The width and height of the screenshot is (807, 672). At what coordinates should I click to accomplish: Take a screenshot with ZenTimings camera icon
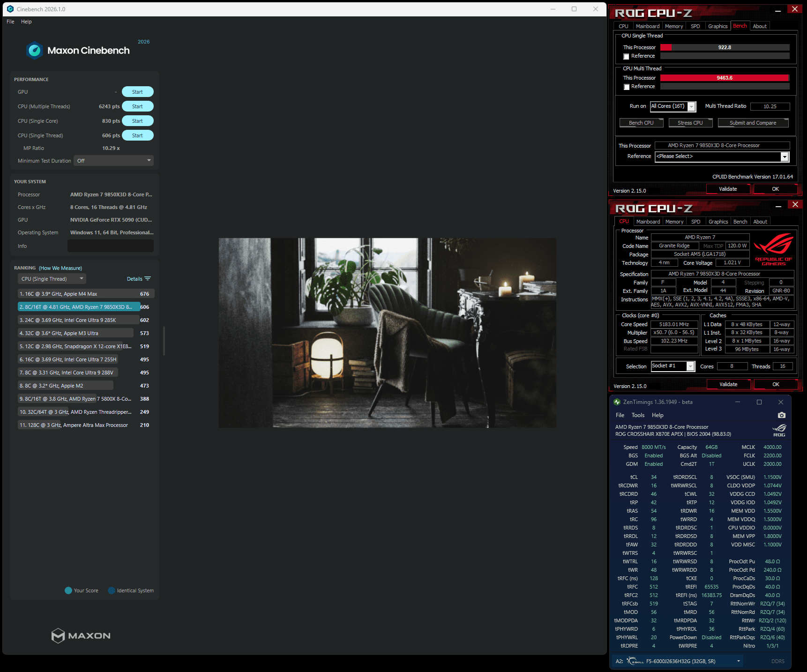tap(781, 415)
